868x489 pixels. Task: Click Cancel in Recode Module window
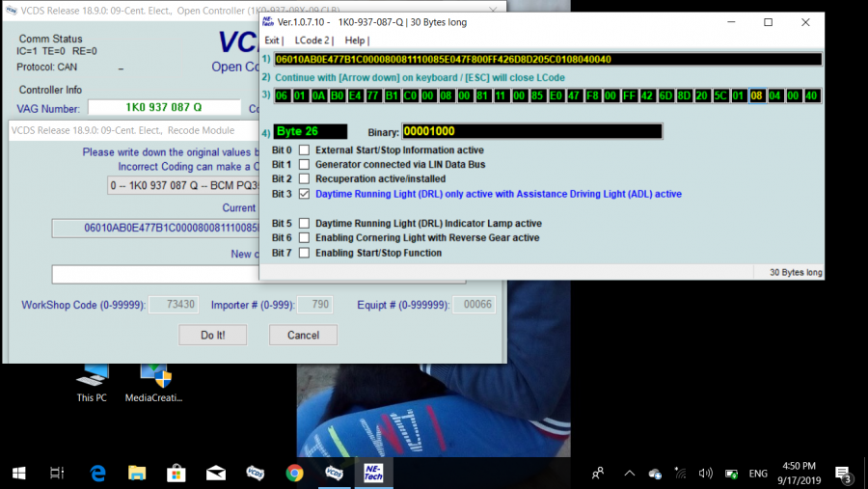[304, 335]
